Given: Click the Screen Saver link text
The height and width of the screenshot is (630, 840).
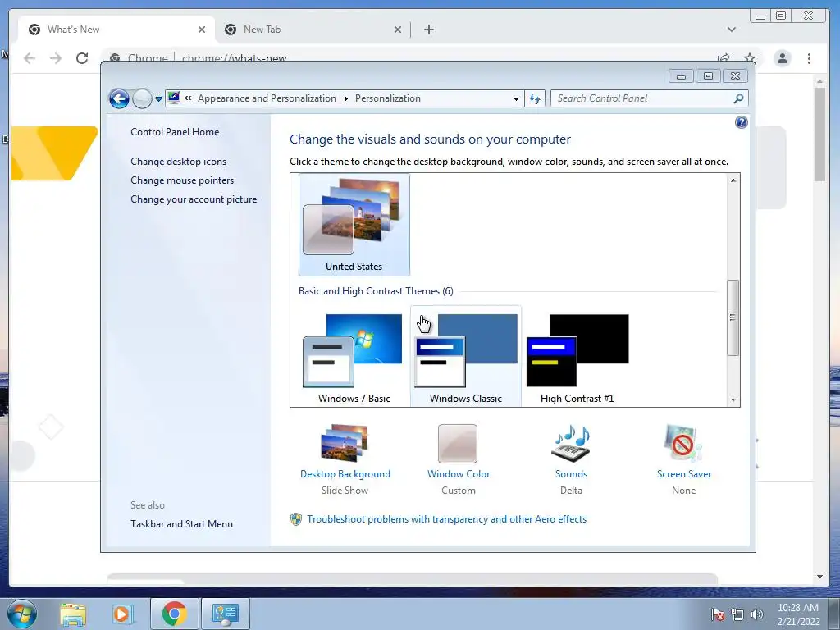Looking at the screenshot, I should coord(684,474).
